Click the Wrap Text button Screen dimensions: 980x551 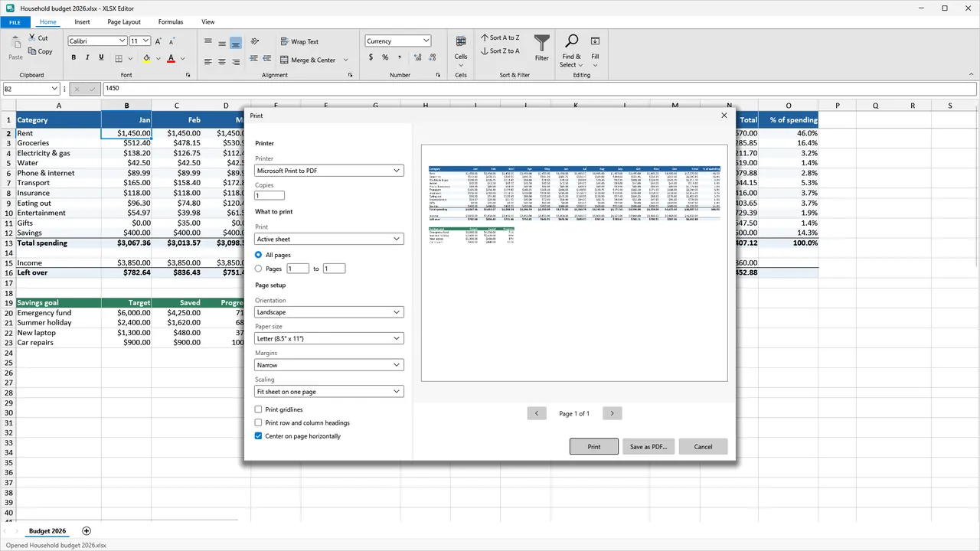[299, 41]
